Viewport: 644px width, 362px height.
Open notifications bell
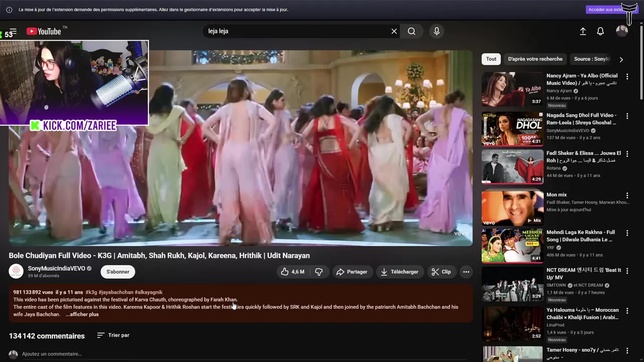[600, 31]
